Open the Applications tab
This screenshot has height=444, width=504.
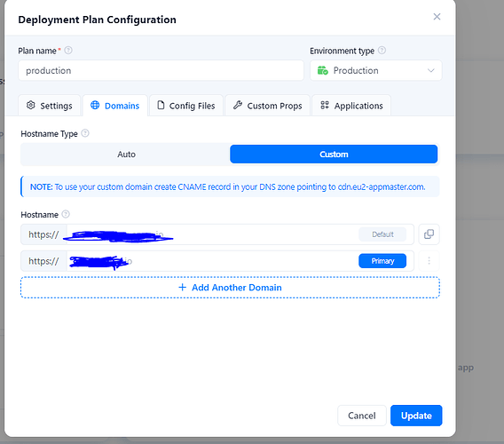(351, 106)
